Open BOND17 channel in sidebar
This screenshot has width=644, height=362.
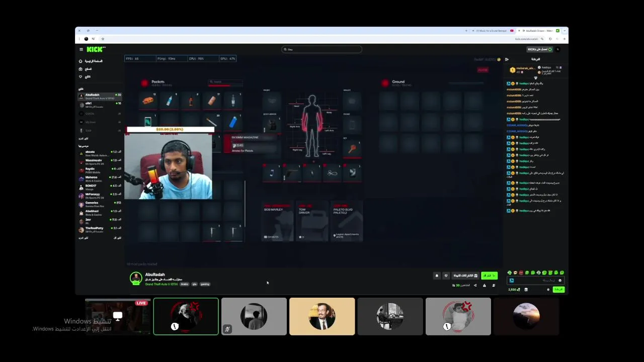pyautogui.click(x=100, y=187)
